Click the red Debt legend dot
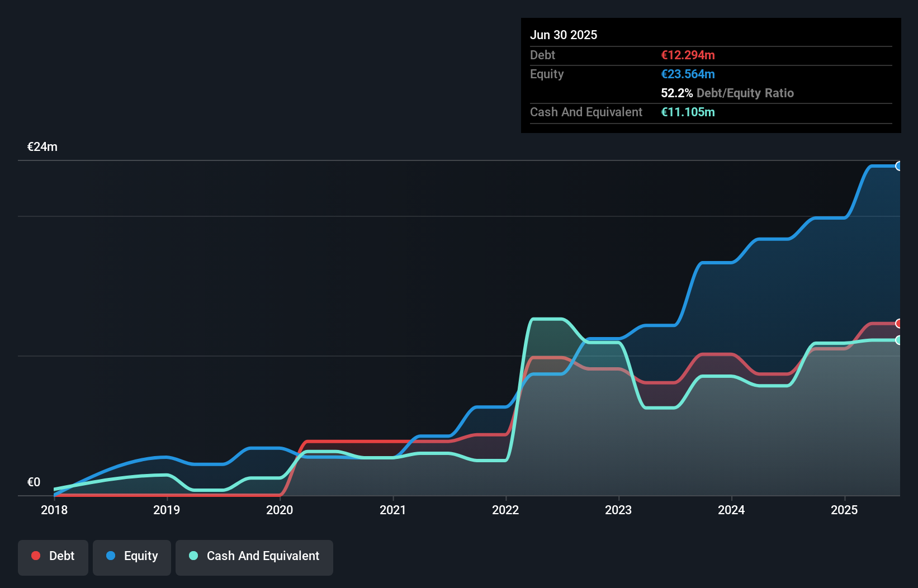The width and height of the screenshot is (918, 588). [35, 556]
